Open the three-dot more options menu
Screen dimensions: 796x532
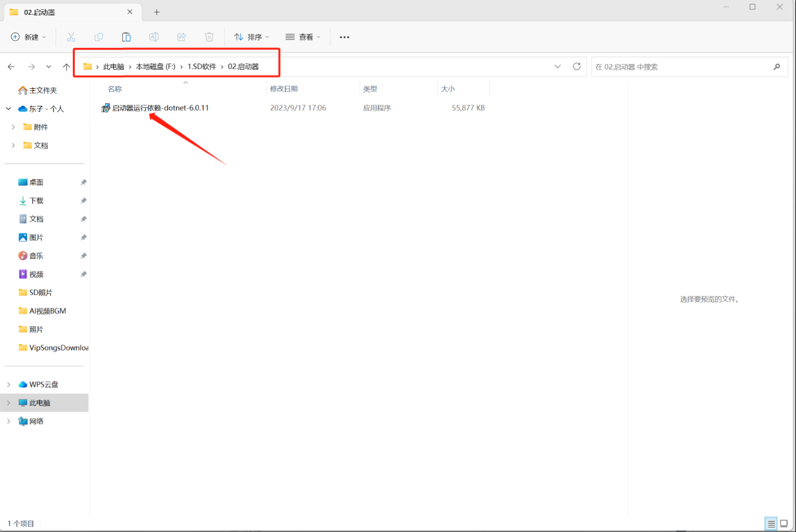click(344, 37)
